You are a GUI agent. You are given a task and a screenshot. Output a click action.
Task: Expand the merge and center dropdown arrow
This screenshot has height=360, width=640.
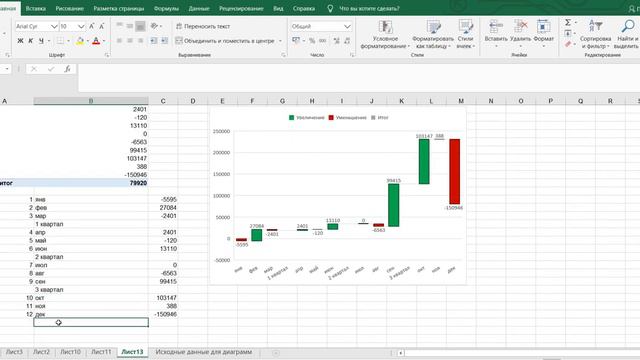tap(280, 41)
